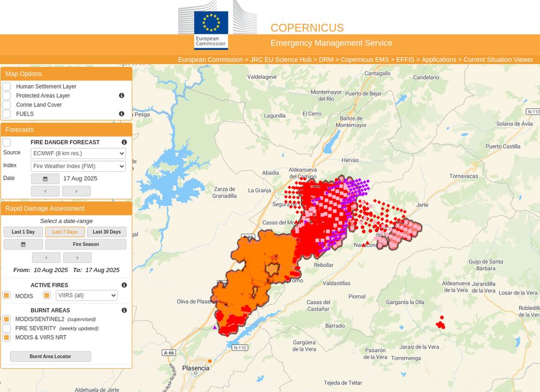Open Current Situation Viewer breadcrumb
540x392 pixels.
(x=498, y=59)
